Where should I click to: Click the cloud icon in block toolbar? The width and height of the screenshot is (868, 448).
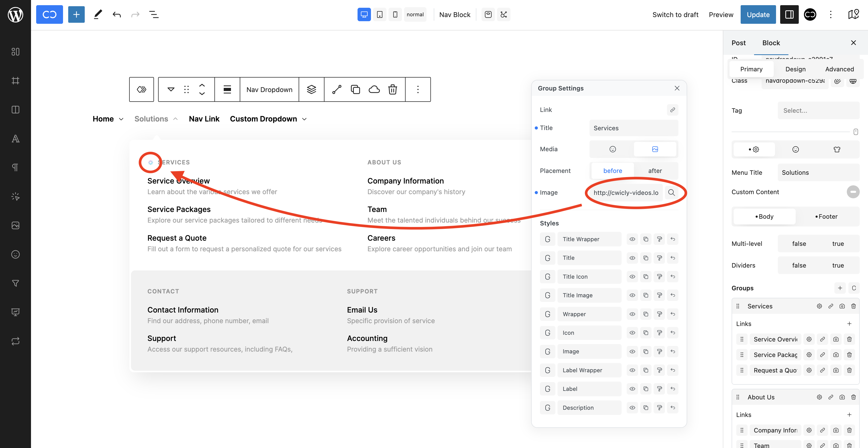[374, 89]
